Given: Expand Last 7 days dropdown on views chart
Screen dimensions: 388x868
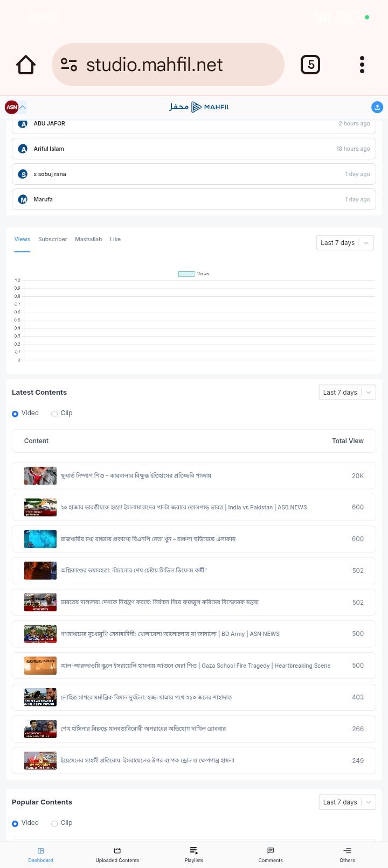Looking at the screenshot, I should pyautogui.click(x=345, y=243).
